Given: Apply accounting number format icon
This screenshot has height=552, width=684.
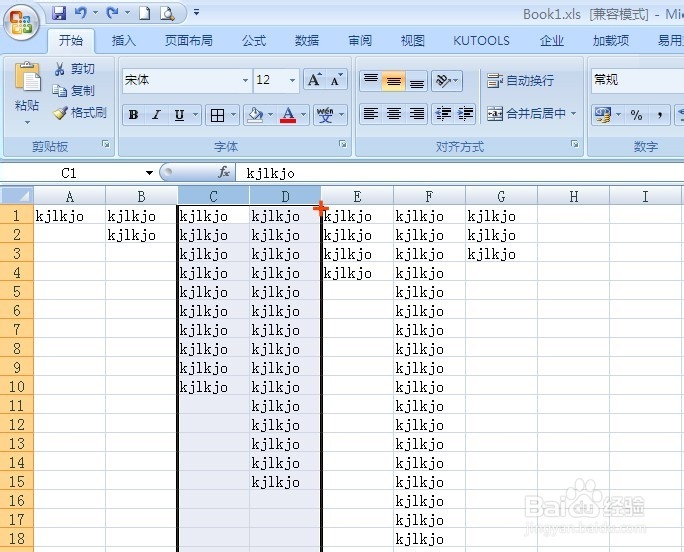Looking at the screenshot, I should (x=602, y=115).
